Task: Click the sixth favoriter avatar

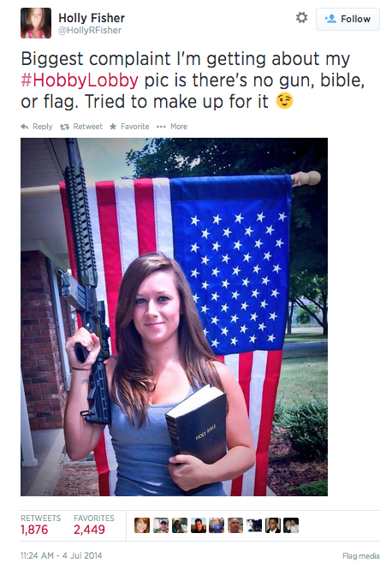Action: [235, 525]
